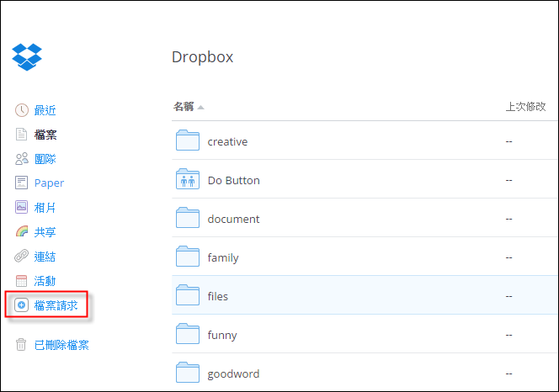Screen dimensions: 559x392
Task: Click the Dropbox page title
Action: [x=203, y=57]
